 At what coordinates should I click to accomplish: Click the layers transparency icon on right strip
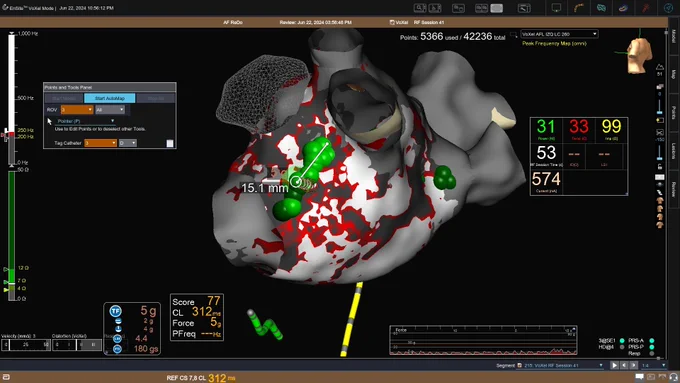click(660, 87)
